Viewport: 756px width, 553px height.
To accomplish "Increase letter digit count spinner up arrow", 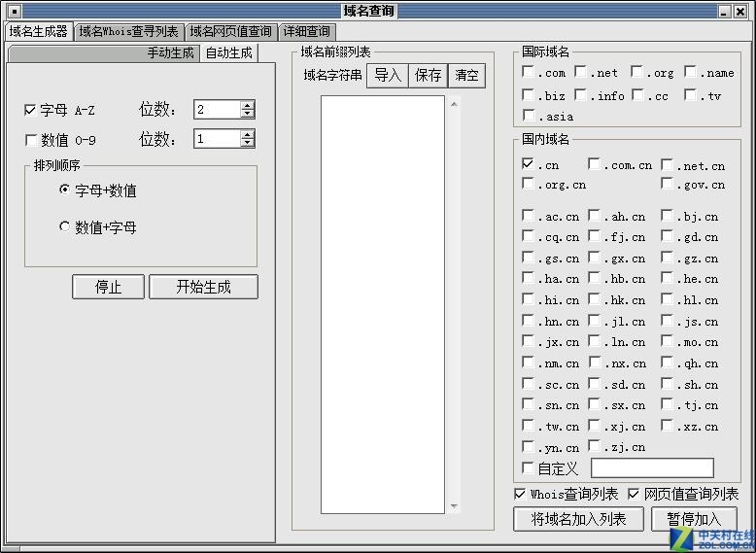I will (248, 105).
